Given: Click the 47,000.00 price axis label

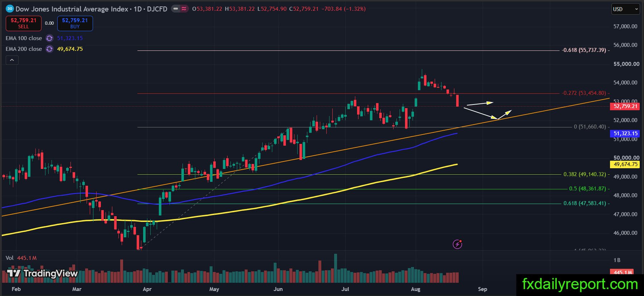Looking at the screenshot, I should pyautogui.click(x=625, y=214).
